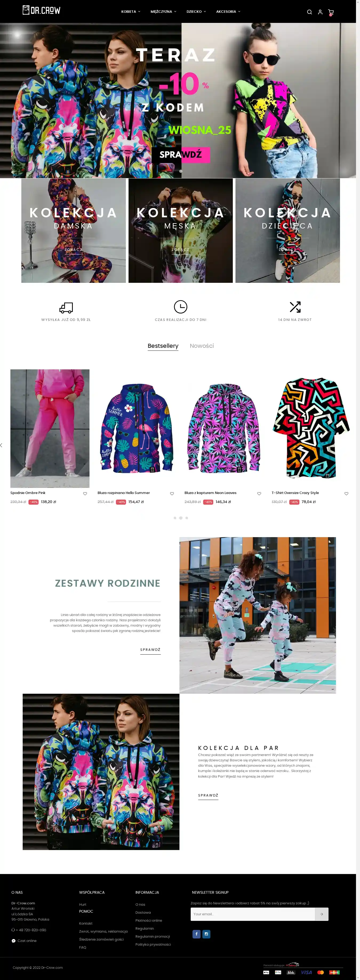Add Spodnie Ombre Pink to wishlist

point(85,493)
